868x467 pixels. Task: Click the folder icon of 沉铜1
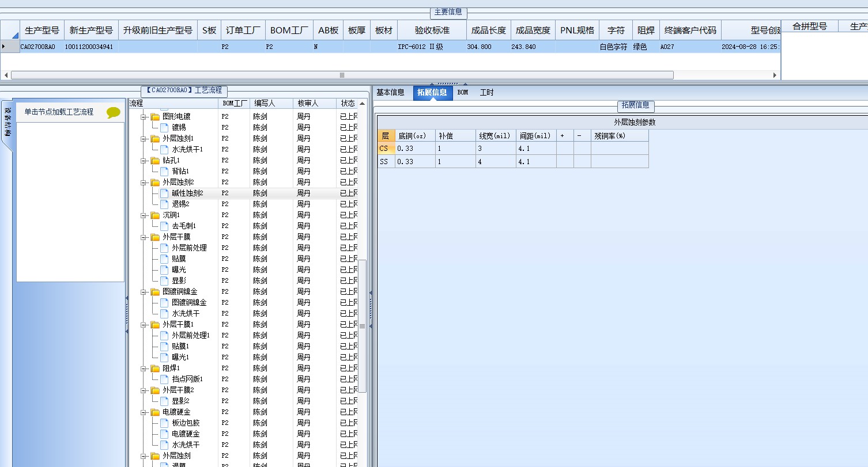pos(155,215)
